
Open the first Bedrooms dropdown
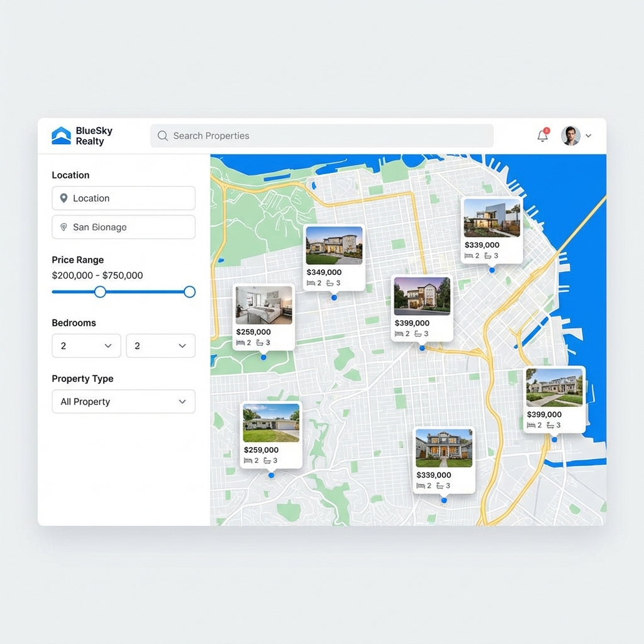click(86, 345)
